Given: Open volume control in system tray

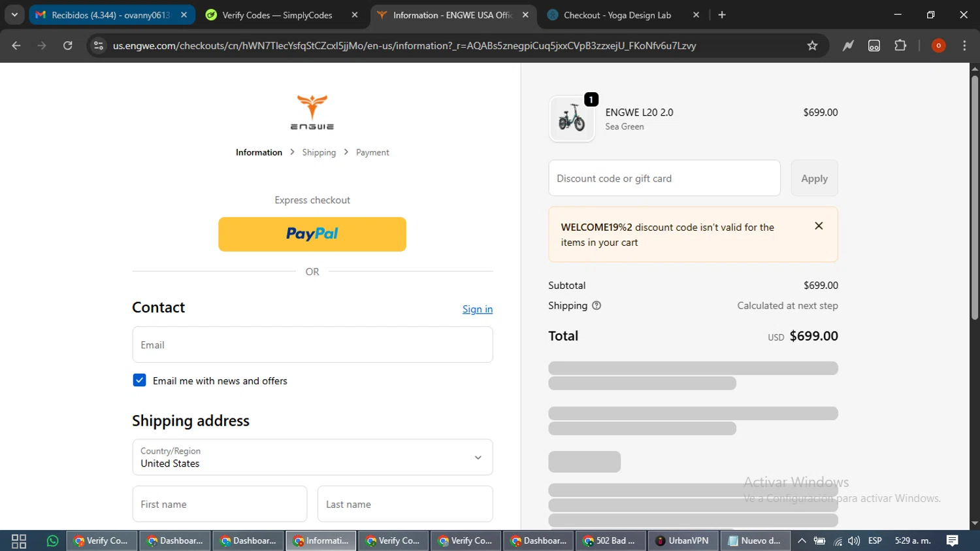Looking at the screenshot, I should (x=854, y=541).
